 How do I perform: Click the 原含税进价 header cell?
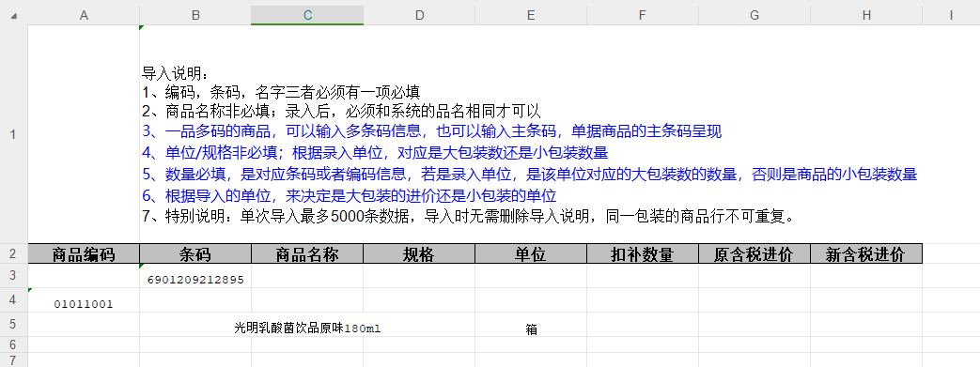click(754, 253)
